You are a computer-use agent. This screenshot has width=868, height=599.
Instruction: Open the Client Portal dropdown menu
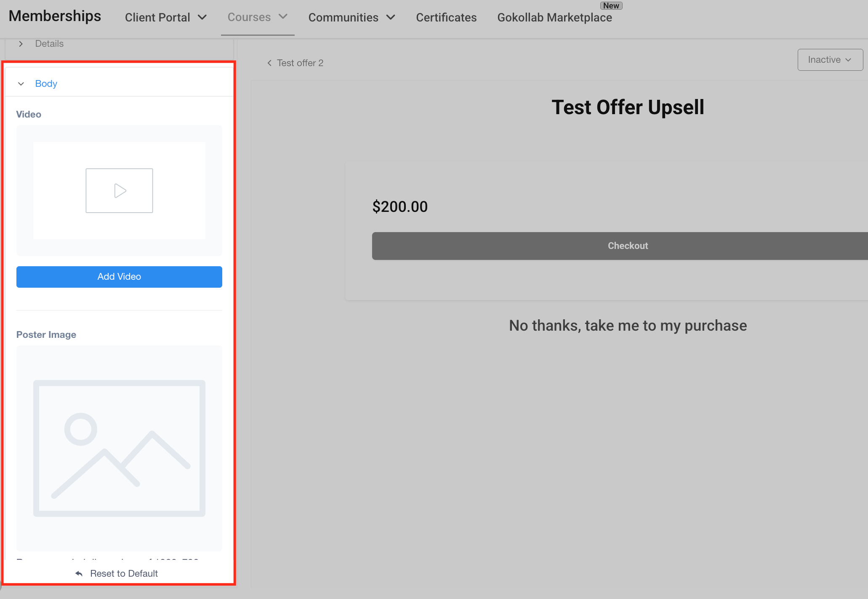(166, 18)
